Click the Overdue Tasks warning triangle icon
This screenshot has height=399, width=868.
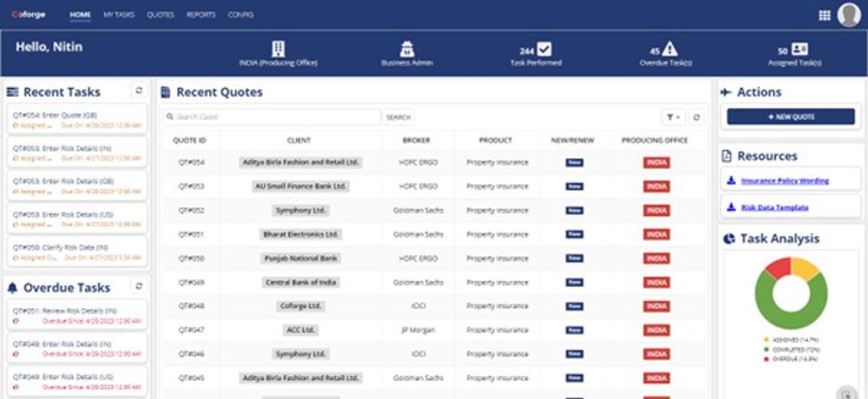[670, 49]
